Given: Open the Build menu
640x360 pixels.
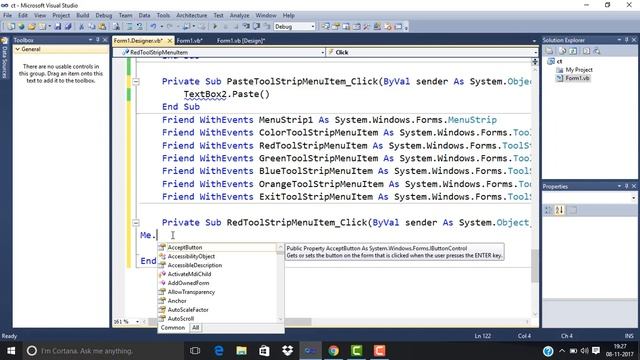Looking at the screenshot, I should (x=82, y=15).
